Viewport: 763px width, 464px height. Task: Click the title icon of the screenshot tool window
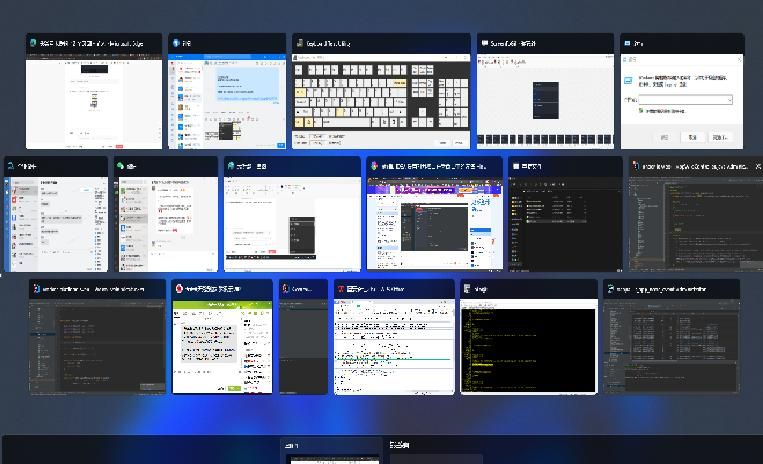485,43
